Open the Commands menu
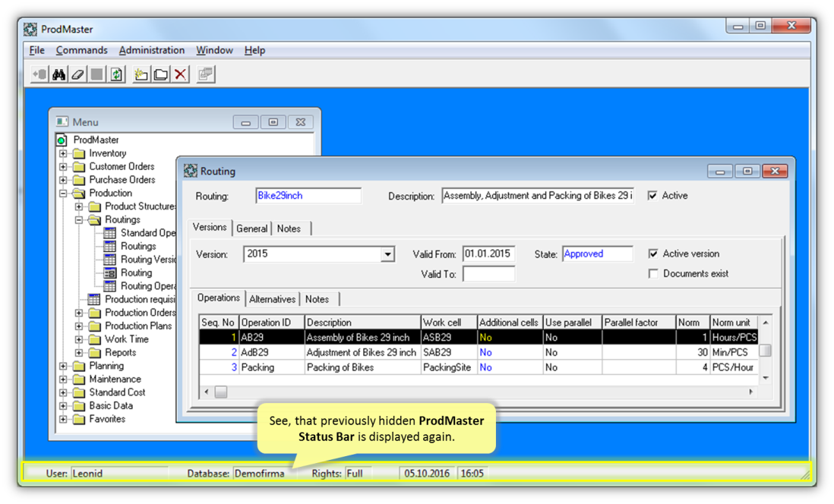 tap(81, 50)
